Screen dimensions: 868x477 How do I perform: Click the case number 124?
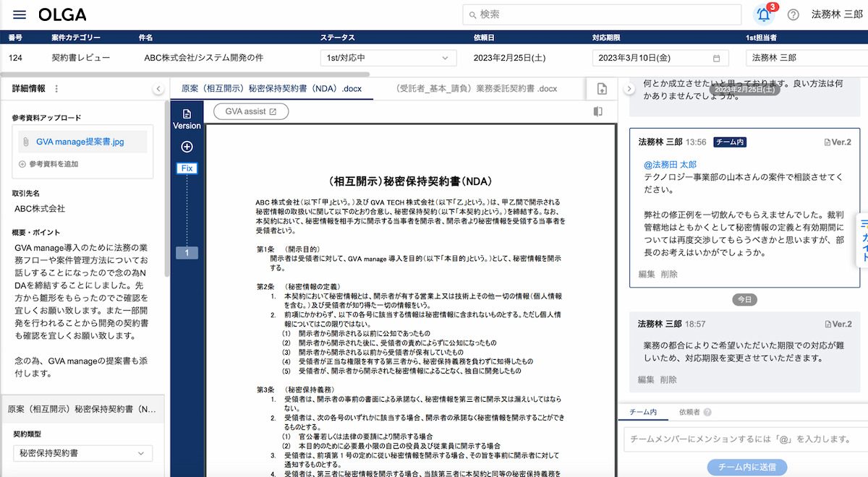[x=15, y=58]
